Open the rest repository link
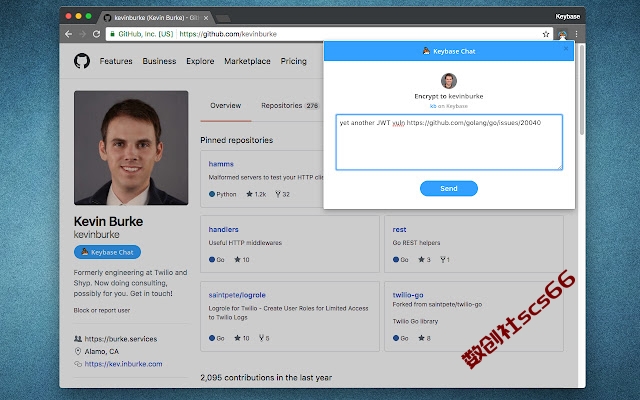 click(x=399, y=229)
